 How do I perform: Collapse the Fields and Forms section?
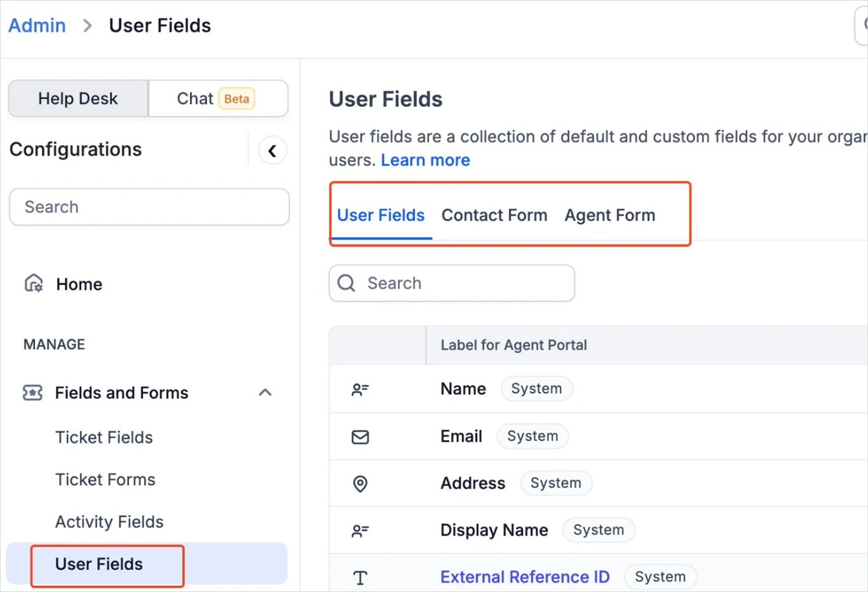[265, 392]
